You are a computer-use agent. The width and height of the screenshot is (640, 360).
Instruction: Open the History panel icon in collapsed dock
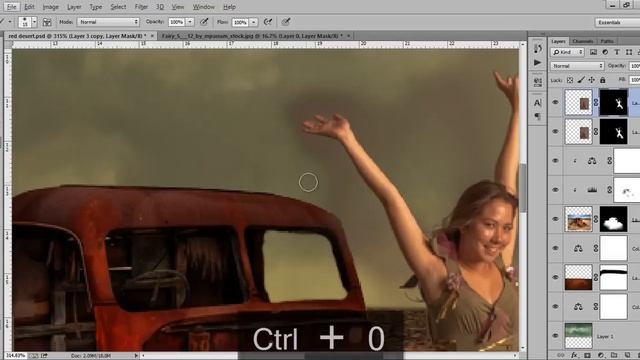click(538, 48)
